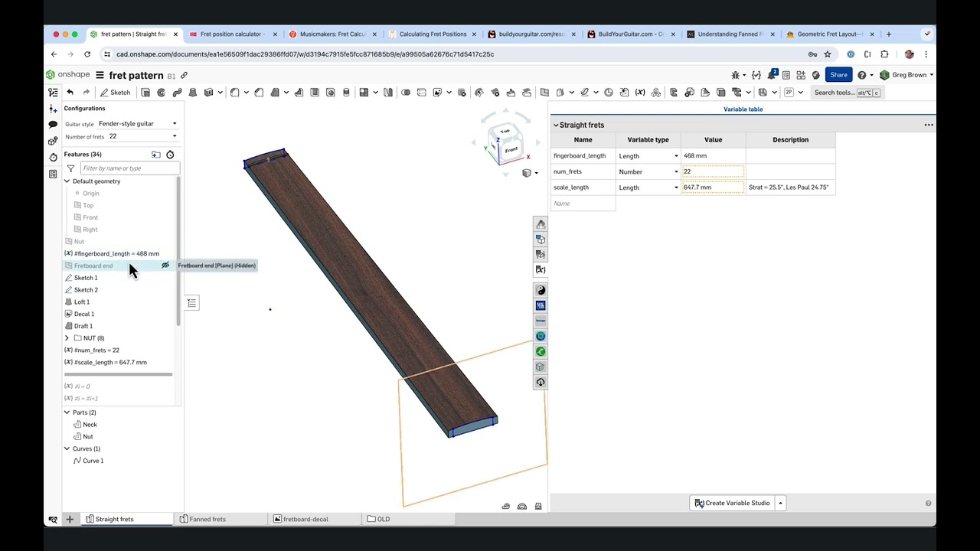Screen dimensions: 980x551
Task: Select Decal 1 feature
Action: click(x=84, y=315)
